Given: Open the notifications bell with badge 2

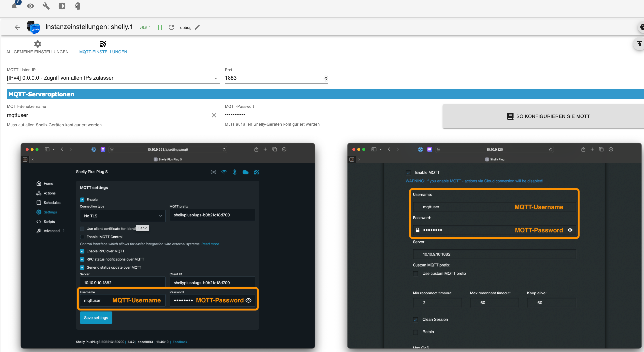Looking at the screenshot, I should (x=15, y=6).
